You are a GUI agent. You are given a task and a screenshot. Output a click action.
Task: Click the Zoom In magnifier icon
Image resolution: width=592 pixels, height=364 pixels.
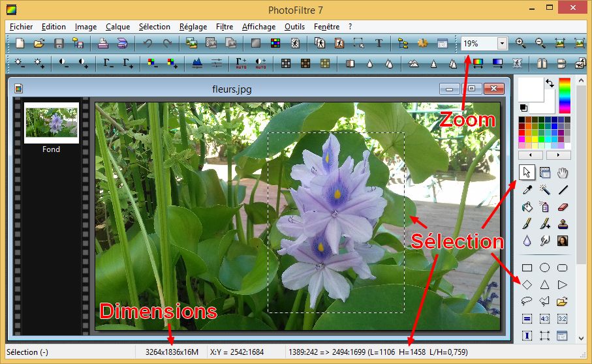[520, 43]
